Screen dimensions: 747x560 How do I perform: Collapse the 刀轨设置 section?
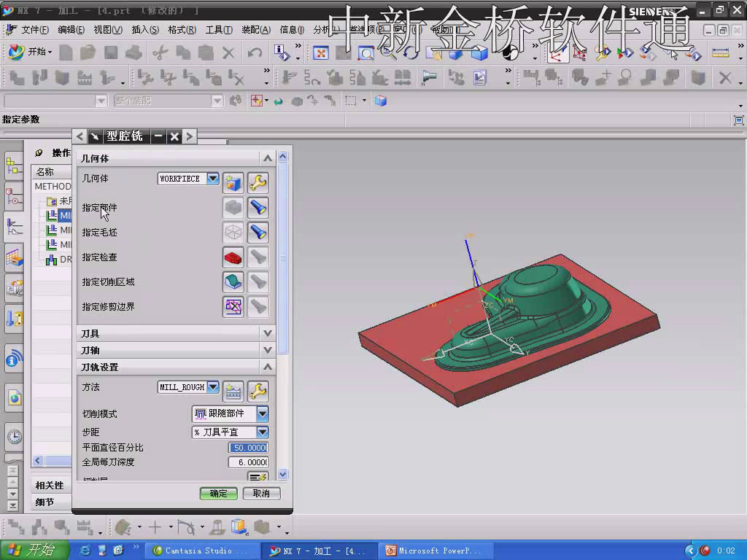(x=267, y=367)
